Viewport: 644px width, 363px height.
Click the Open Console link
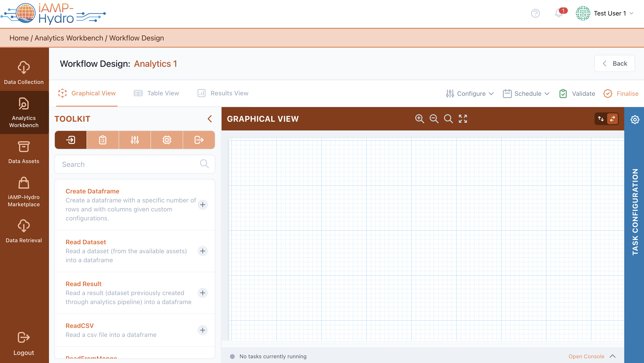586,356
